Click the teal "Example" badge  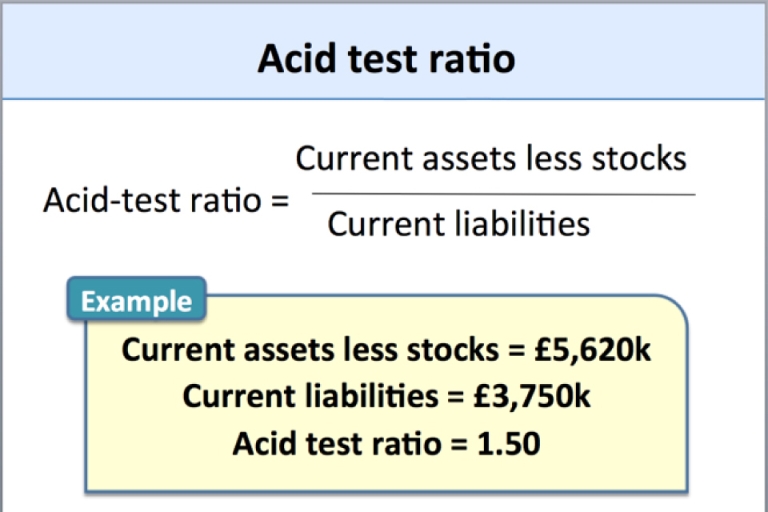click(136, 301)
